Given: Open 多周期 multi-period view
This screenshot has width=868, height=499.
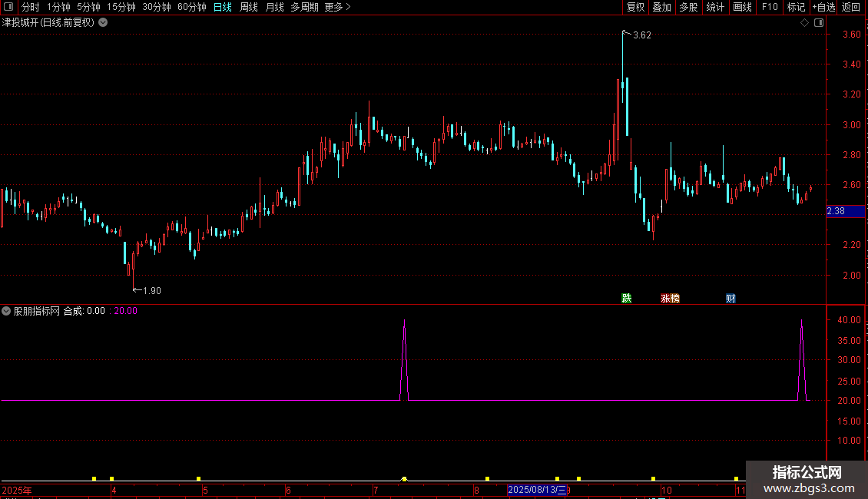Looking at the screenshot, I should tap(304, 7).
